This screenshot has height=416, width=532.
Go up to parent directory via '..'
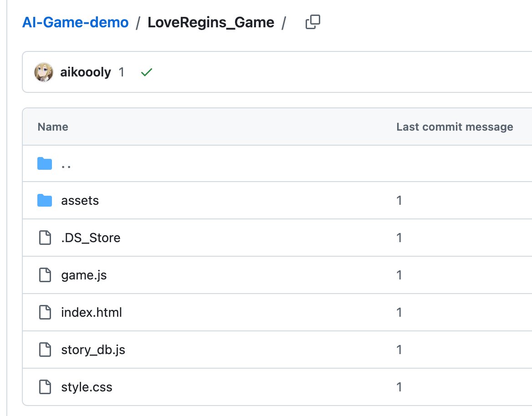point(66,164)
